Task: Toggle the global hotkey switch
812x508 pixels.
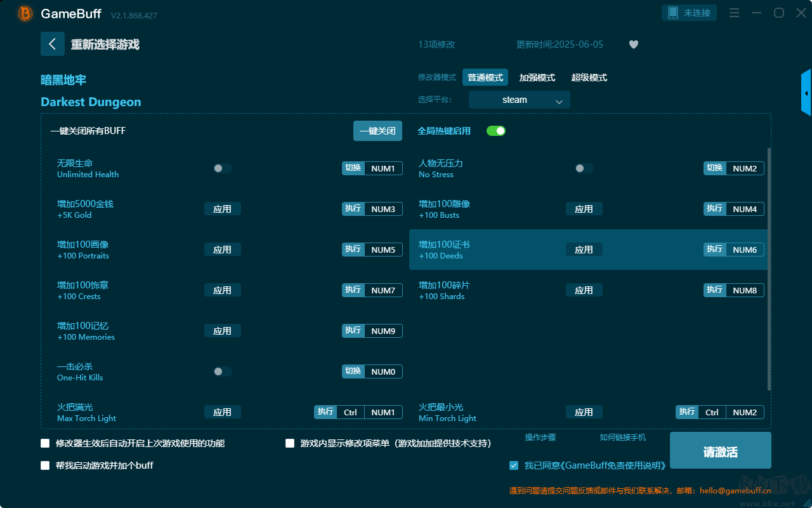Action: (x=496, y=131)
